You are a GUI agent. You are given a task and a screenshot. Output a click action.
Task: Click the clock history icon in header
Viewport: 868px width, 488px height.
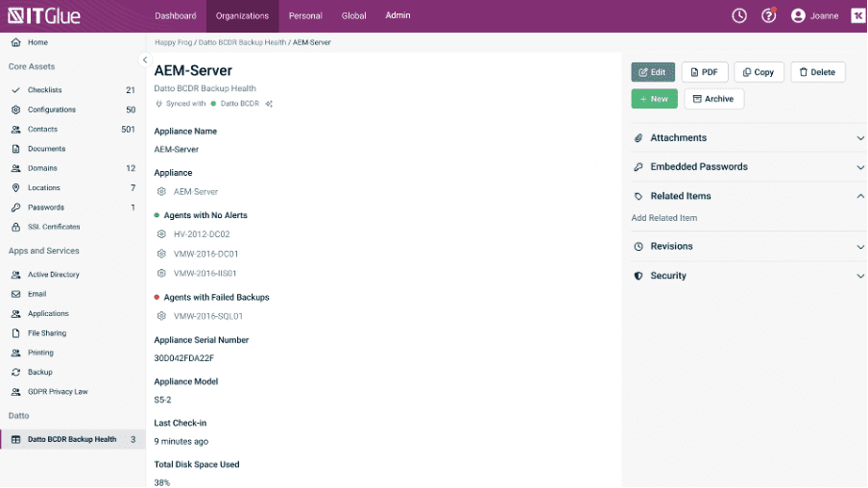(739, 15)
